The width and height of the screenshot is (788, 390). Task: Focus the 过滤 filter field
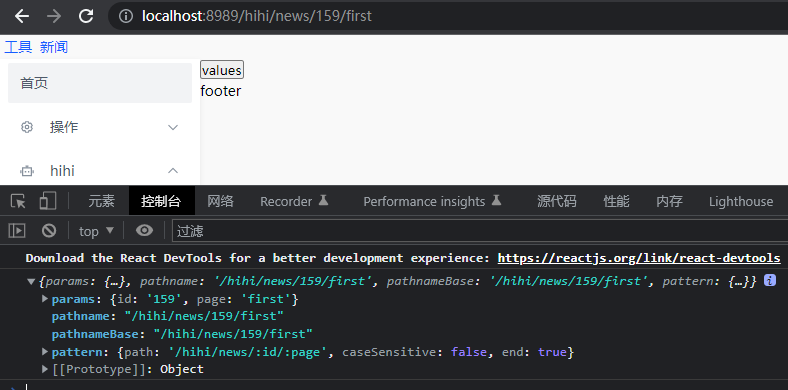[480, 231]
